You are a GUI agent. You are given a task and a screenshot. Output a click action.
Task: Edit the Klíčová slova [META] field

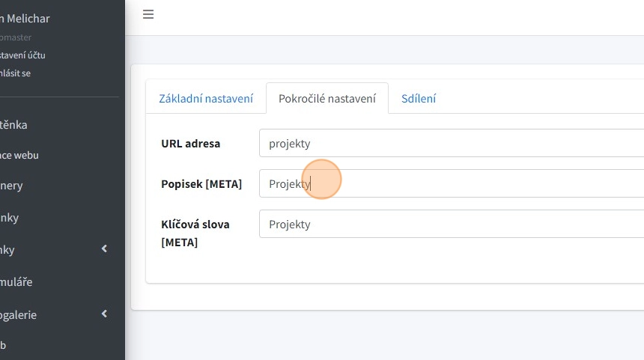point(449,224)
